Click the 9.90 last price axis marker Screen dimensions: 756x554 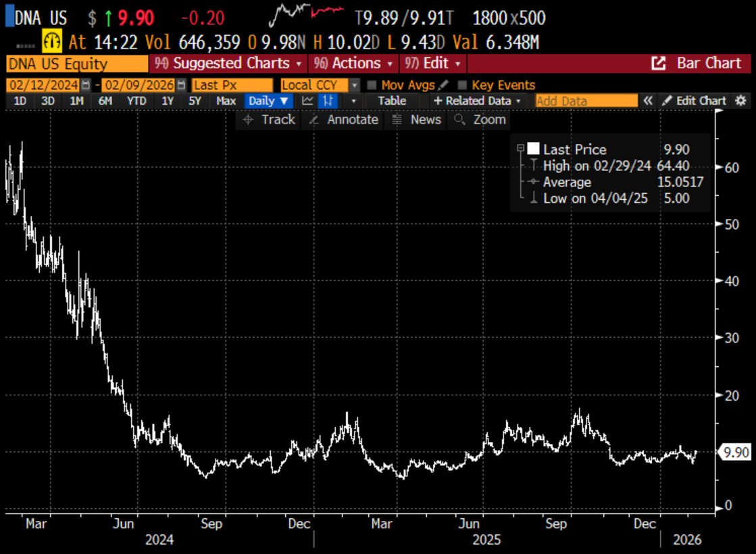[x=736, y=452]
